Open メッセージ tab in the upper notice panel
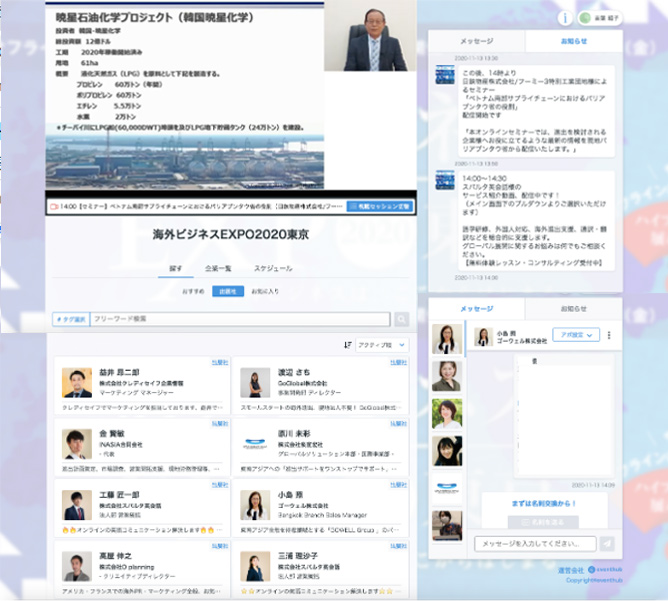Screen dimensions: 668x601 coord(477,41)
